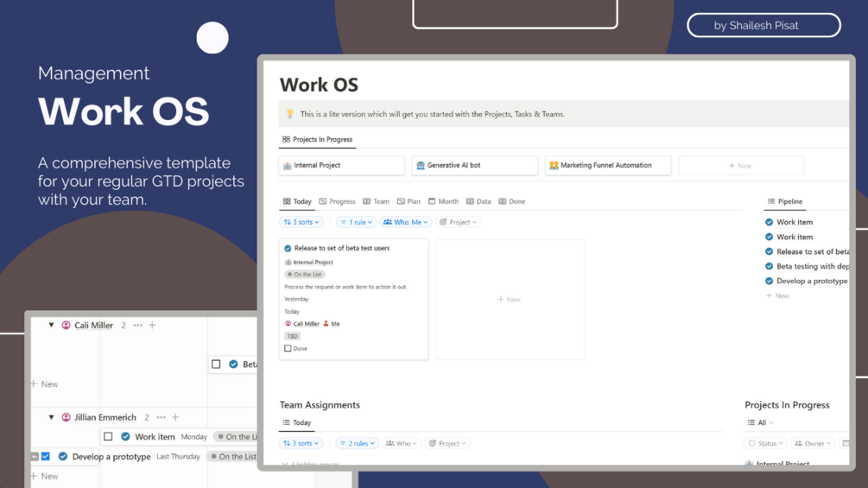The width and height of the screenshot is (868, 488).
Task: Click the Jillian Emmerich avatar icon
Action: pos(66,417)
